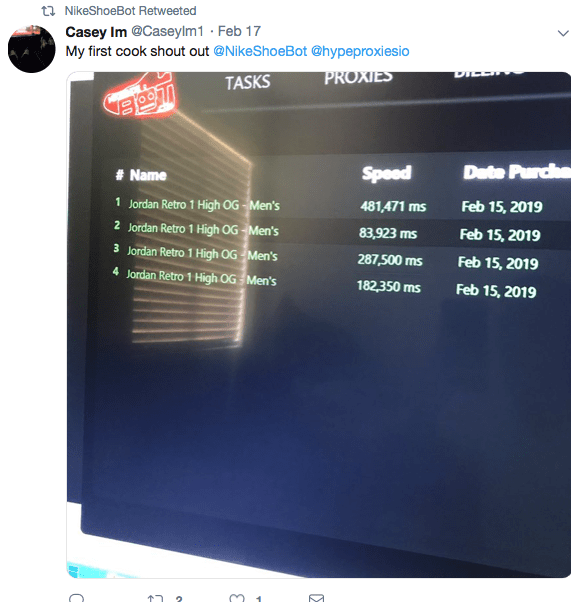The height and width of the screenshot is (602, 571).
Task: Open the attached photo of bot screen
Action: coord(319,325)
